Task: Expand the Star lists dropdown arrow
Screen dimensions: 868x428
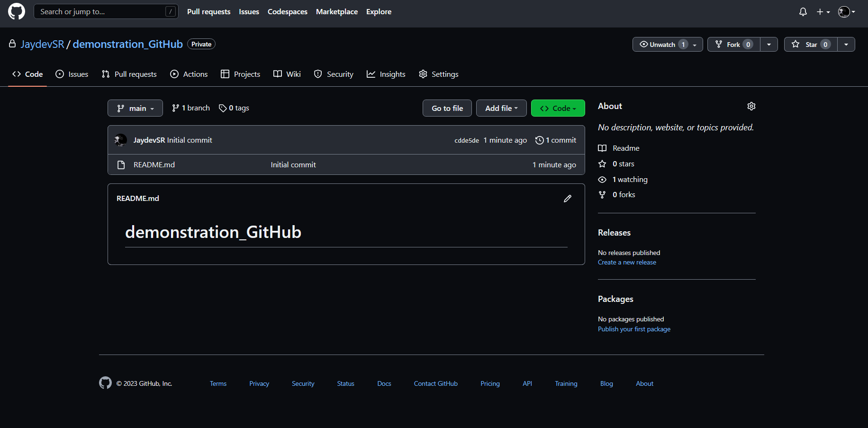Action: click(x=846, y=45)
